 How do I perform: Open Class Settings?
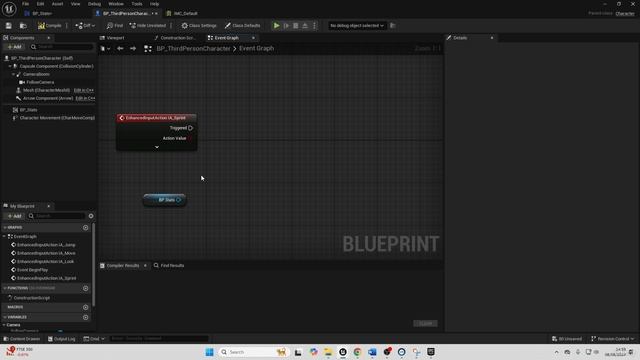coord(199,25)
